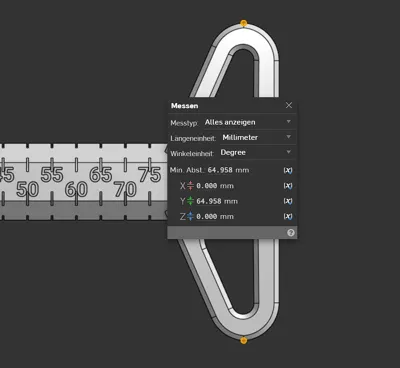Click variable icon in Z row
Screen dimensions: 400x368
pyautogui.click(x=288, y=216)
